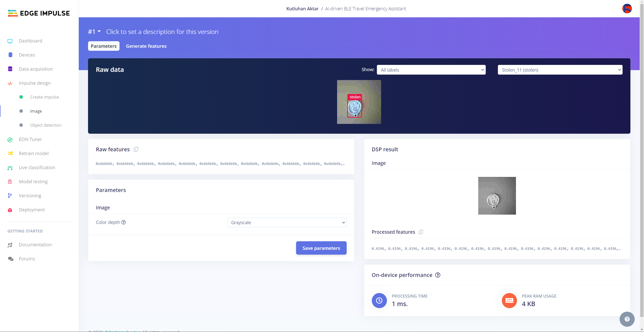The width and height of the screenshot is (644, 332).
Task: Change Color depth Grayscale dropdown
Action: pyautogui.click(x=287, y=222)
